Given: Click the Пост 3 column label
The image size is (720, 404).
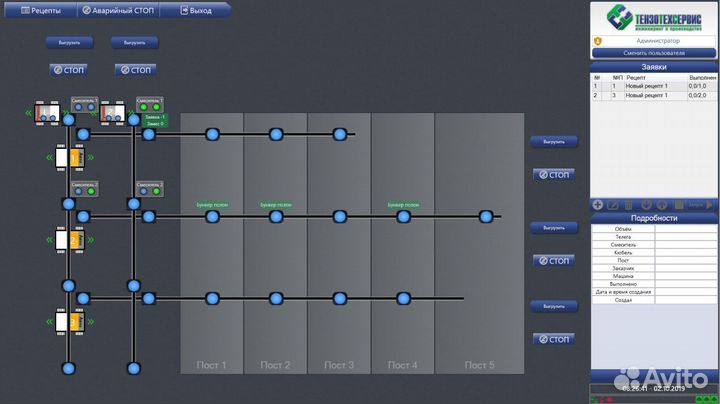Looking at the screenshot, I should click(x=339, y=365).
